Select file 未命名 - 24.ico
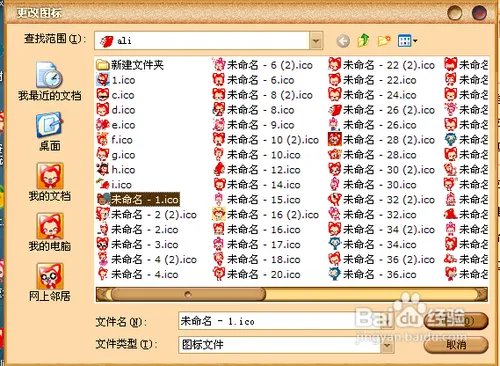 (x=373, y=95)
